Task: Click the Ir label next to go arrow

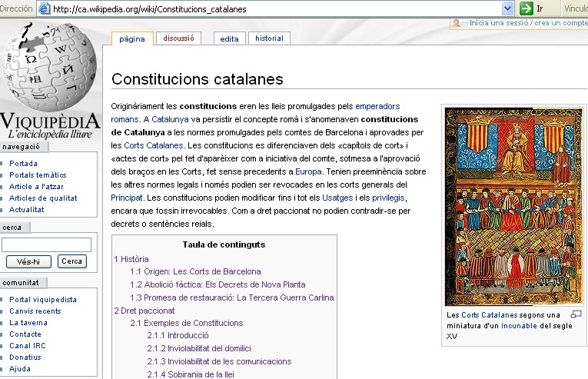Action: 540,8
